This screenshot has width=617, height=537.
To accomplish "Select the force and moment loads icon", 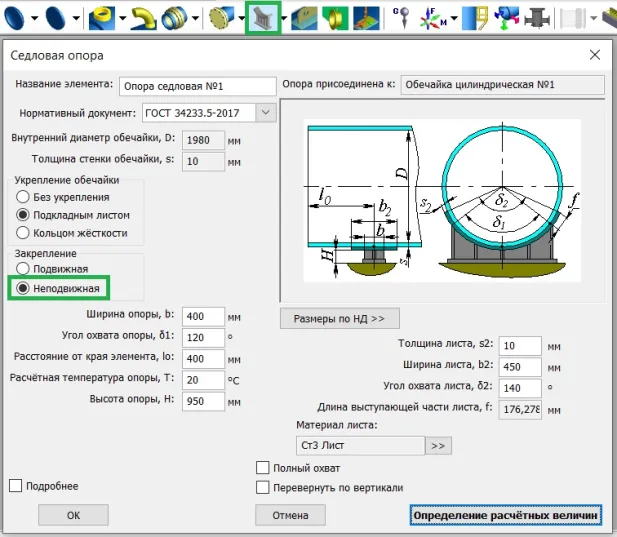I will pyautogui.click(x=433, y=17).
